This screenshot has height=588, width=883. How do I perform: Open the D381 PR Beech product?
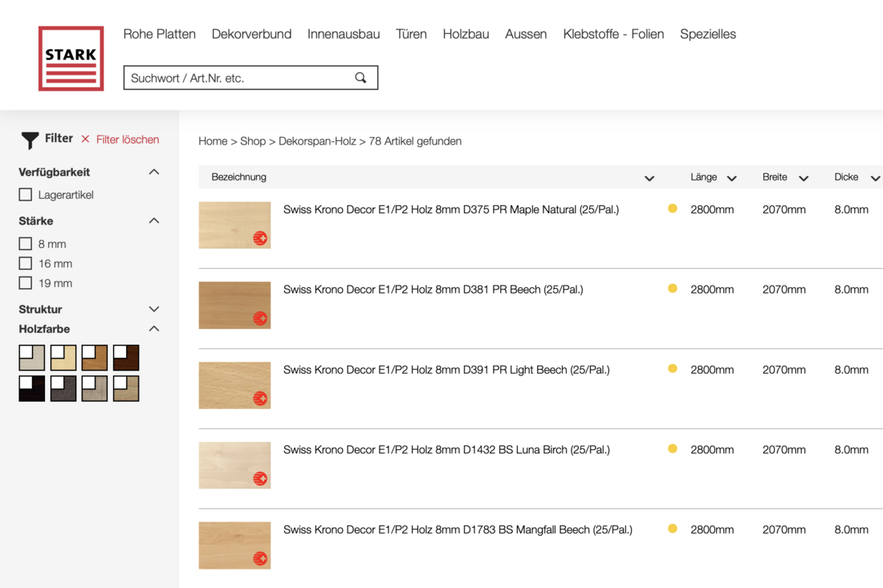(433, 290)
